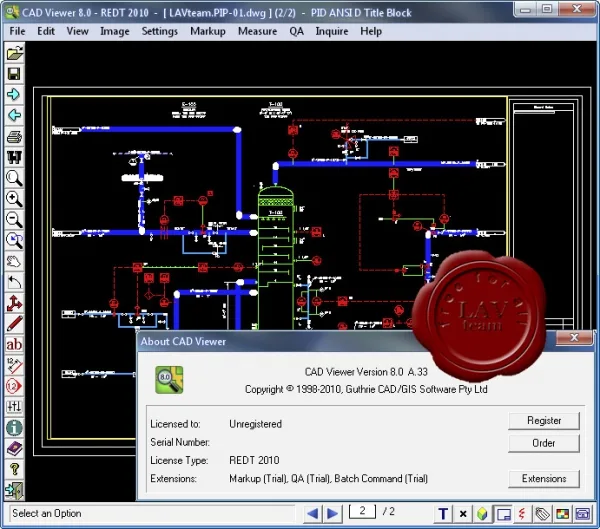Click the page number input field

pos(362,511)
